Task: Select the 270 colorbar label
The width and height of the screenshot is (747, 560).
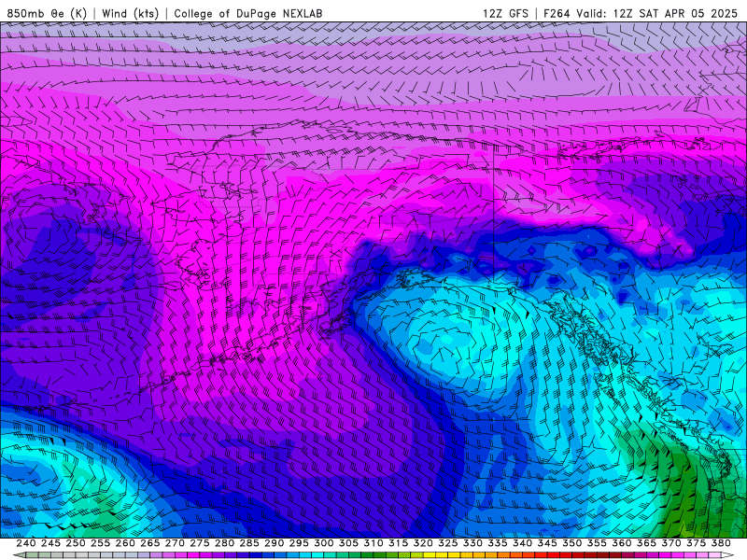Action: point(175,543)
